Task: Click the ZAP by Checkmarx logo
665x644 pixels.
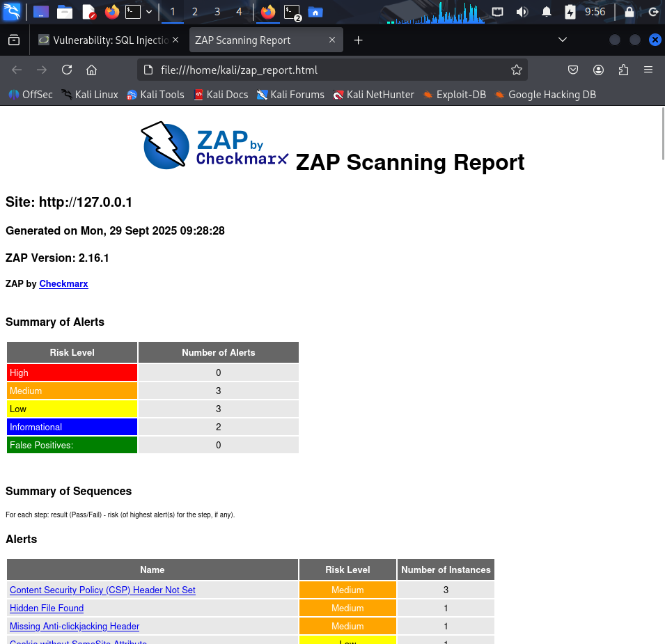Action: 215,146
